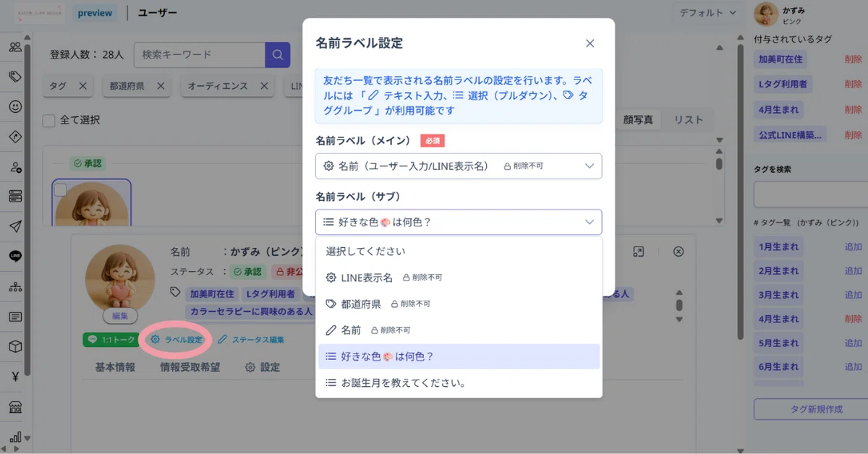Open the tag icon in left sidebar
The height and width of the screenshot is (454, 868).
click(x=14, y=77)
